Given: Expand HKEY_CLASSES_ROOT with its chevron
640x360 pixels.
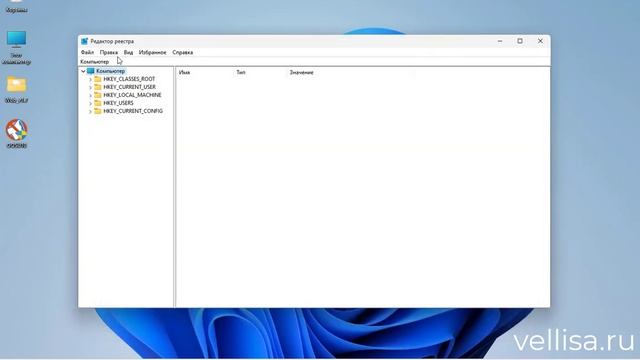Looking at the screenshot, I should (x=90, y=79).
